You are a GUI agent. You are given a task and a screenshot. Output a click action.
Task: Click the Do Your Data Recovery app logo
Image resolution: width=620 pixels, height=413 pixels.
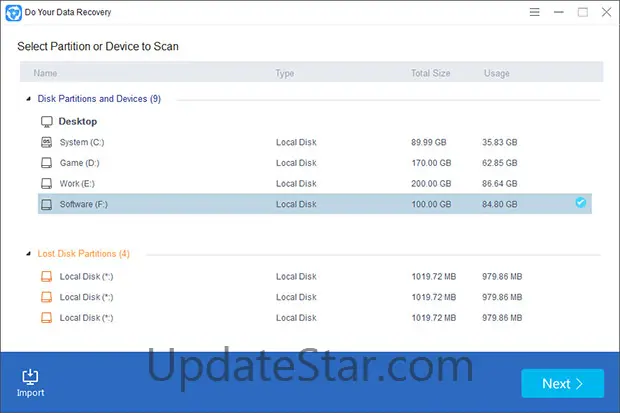click(13, 13)
